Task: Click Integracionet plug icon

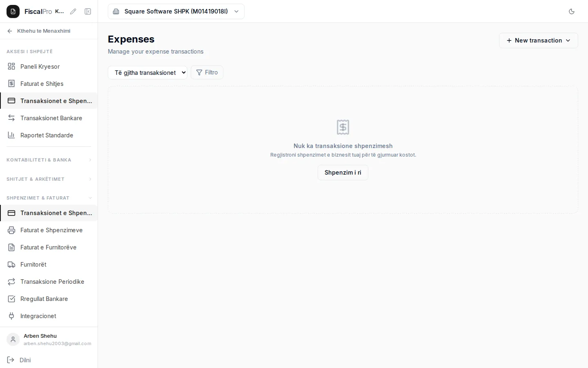Action: (11, 316)
